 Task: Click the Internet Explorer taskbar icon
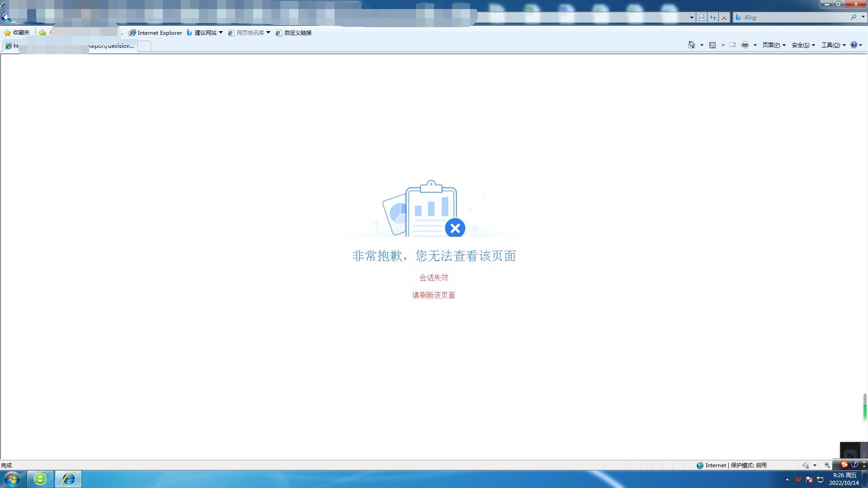68,479
